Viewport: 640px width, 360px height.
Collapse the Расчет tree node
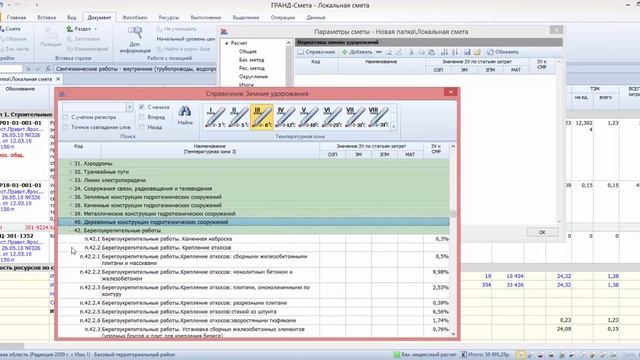point(227,43)
